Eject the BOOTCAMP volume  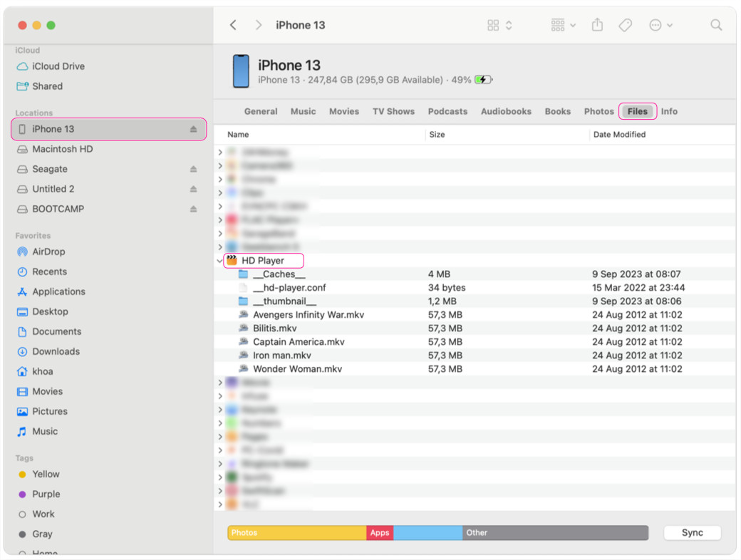[x=193, y=209]
